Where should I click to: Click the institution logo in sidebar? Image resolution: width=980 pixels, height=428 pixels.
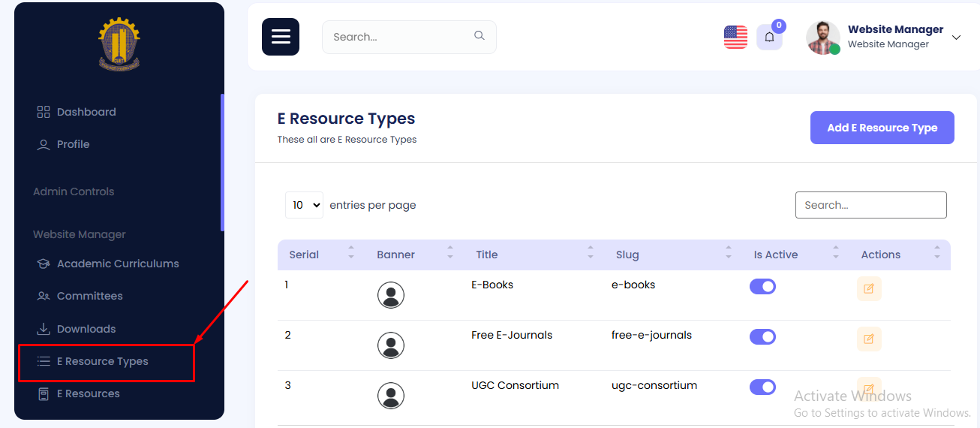pyautogui.click(x=119, y=44)
